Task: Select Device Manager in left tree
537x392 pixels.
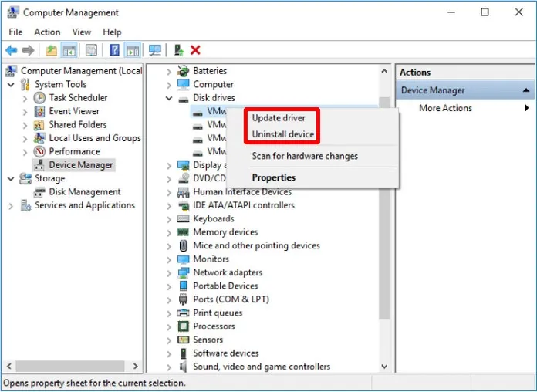Action: pyautogui.click(x=81, y=165)
